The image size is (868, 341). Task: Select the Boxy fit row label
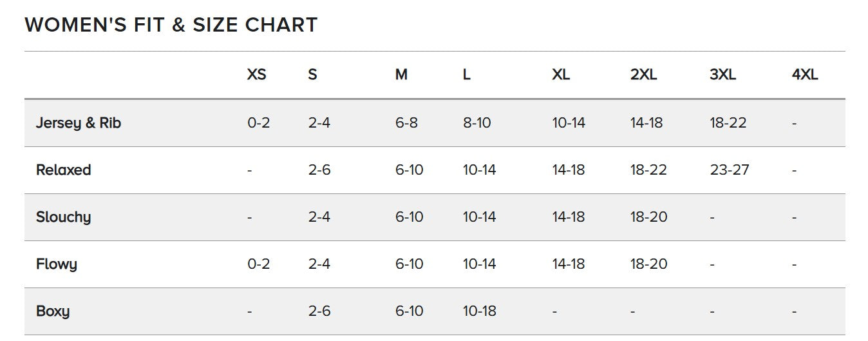pyautogui.click(x=53, y=311)
